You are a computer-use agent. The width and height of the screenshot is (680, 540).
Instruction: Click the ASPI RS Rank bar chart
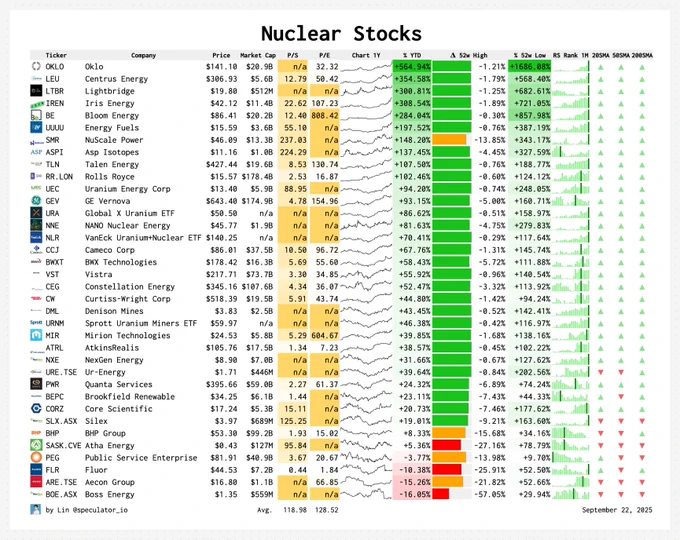tap(571, 152)
